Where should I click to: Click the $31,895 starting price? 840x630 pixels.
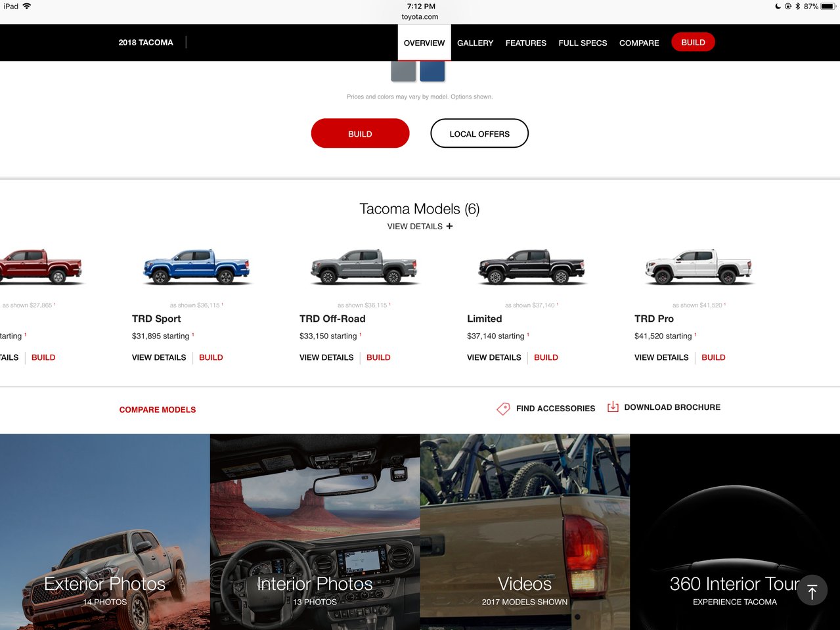point(161,336)
